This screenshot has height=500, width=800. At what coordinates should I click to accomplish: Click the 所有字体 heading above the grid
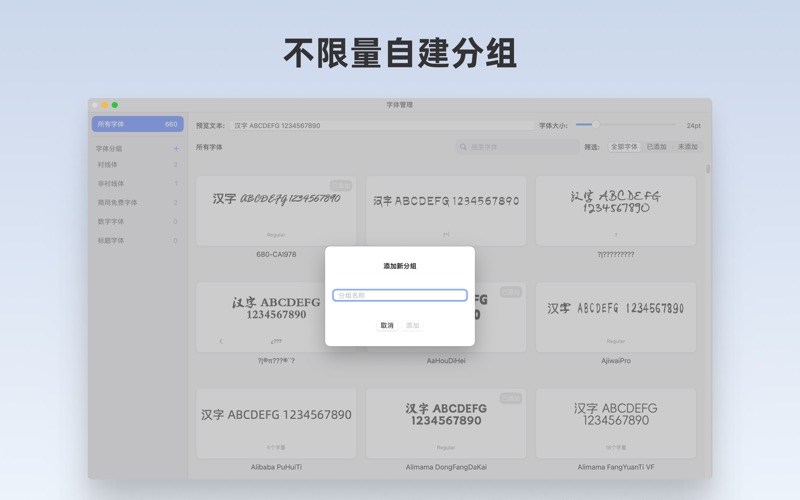pyautogui.click(x=209, y=147)
